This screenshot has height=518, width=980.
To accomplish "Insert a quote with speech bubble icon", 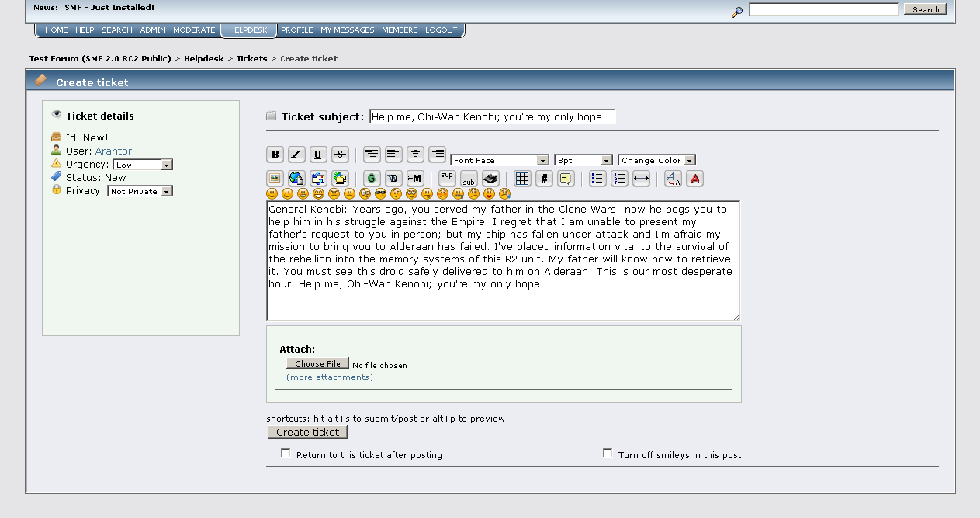I will (566, 178).
